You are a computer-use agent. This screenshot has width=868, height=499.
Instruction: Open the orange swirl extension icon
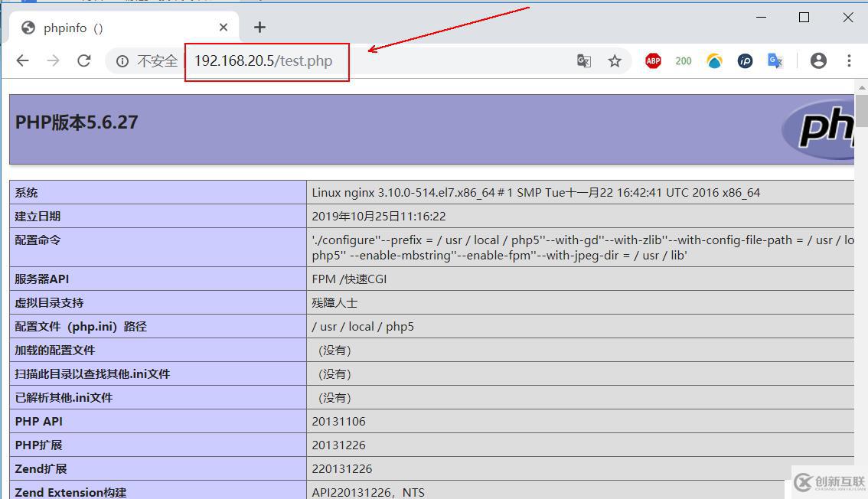tap(714, 60)
